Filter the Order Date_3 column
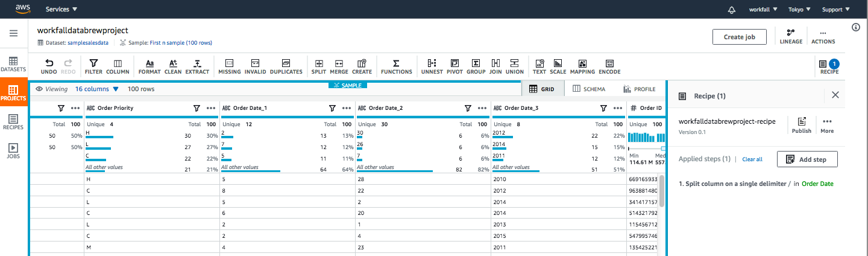Viewport: 868px width, 256px height. [x=603, y=108]
